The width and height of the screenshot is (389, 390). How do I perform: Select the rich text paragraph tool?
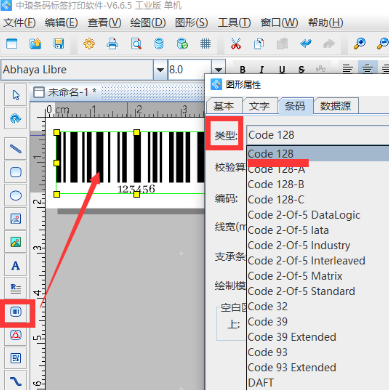pos(16,289)
